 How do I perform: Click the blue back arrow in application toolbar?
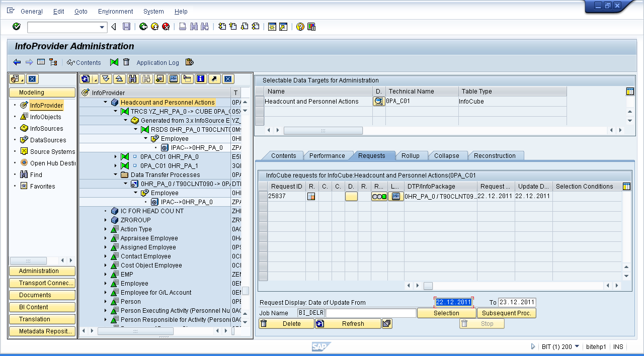(17, 62)
